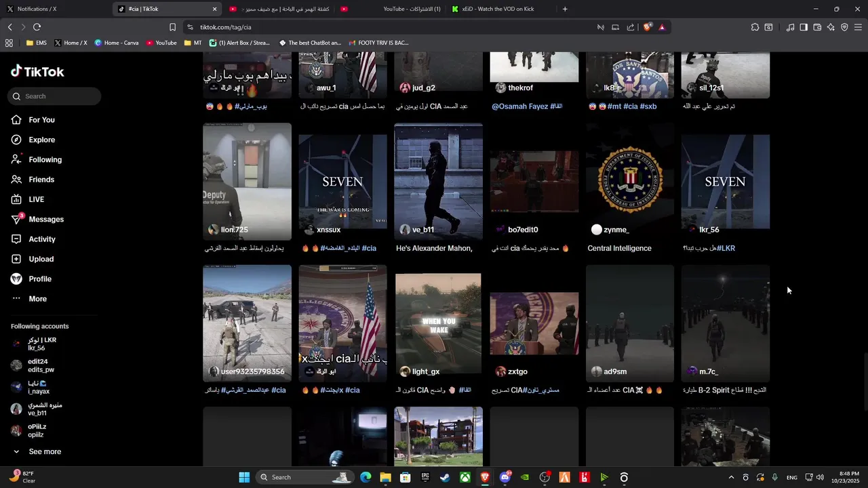Click Upload in the sidebar
The height and width of the screenshot is (488, 868).
tap(32, 259)
